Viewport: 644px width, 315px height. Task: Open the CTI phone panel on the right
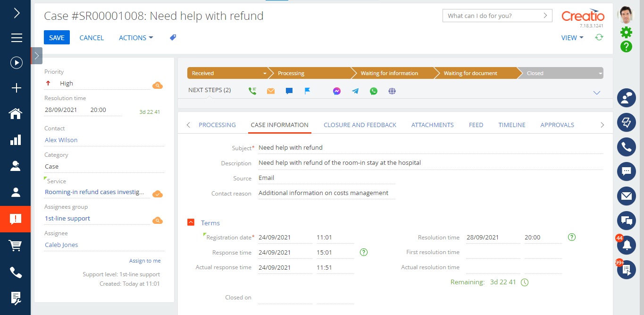click(x=626, y=147)
